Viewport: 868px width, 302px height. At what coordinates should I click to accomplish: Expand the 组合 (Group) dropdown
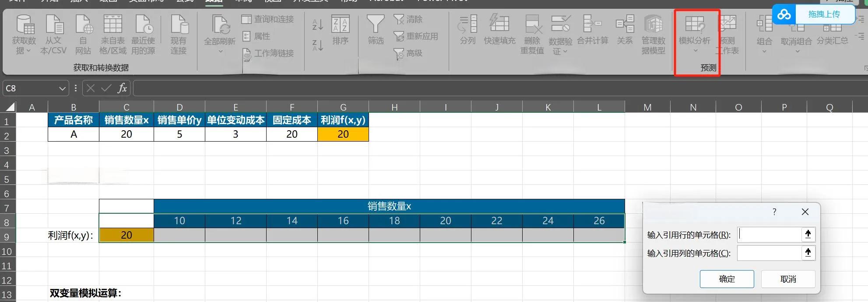point(764,51)
